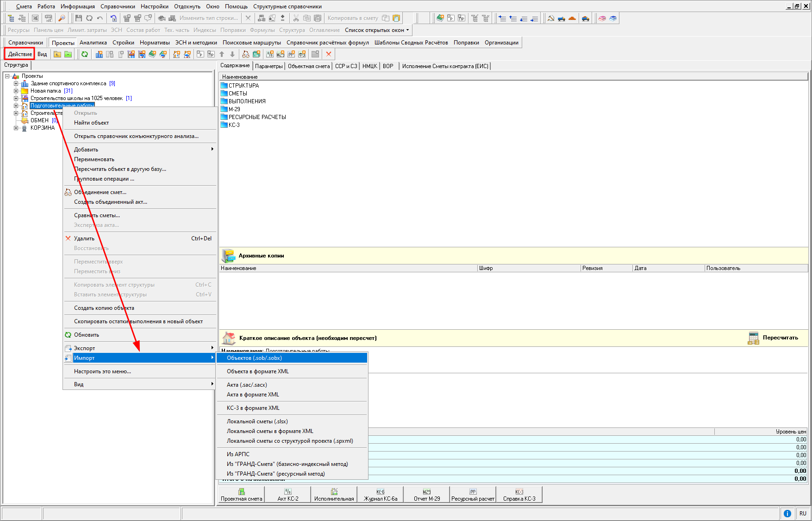Viewport: 812px width, 521px height.
Task: Click the hammer and sickle labor icon
Action: [x=551, y=18]
